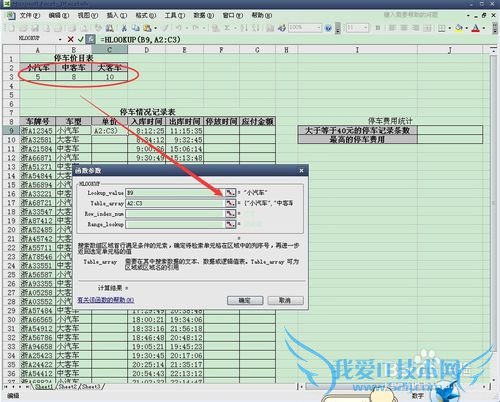Click the AutoSum sigma icon
Image resolution: width=500 pixels, height=402 pixels.
click(x=227, y=28)
